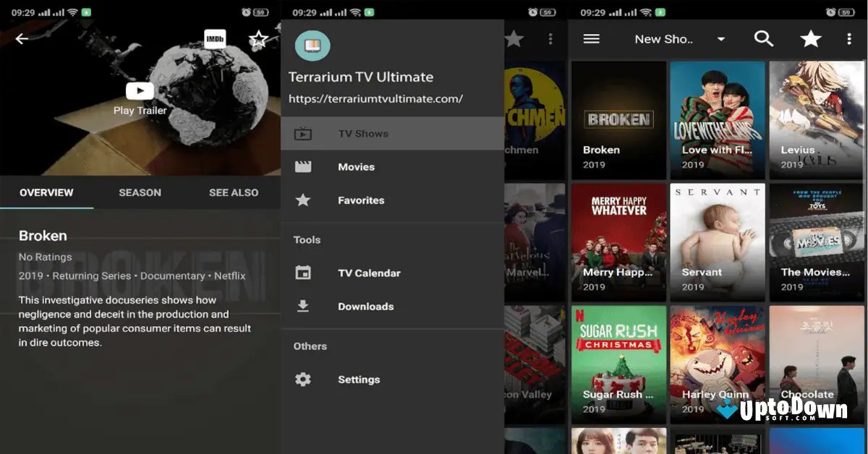
Task: Toggle the favorite star on Broken's page
Action: [258, 38]
